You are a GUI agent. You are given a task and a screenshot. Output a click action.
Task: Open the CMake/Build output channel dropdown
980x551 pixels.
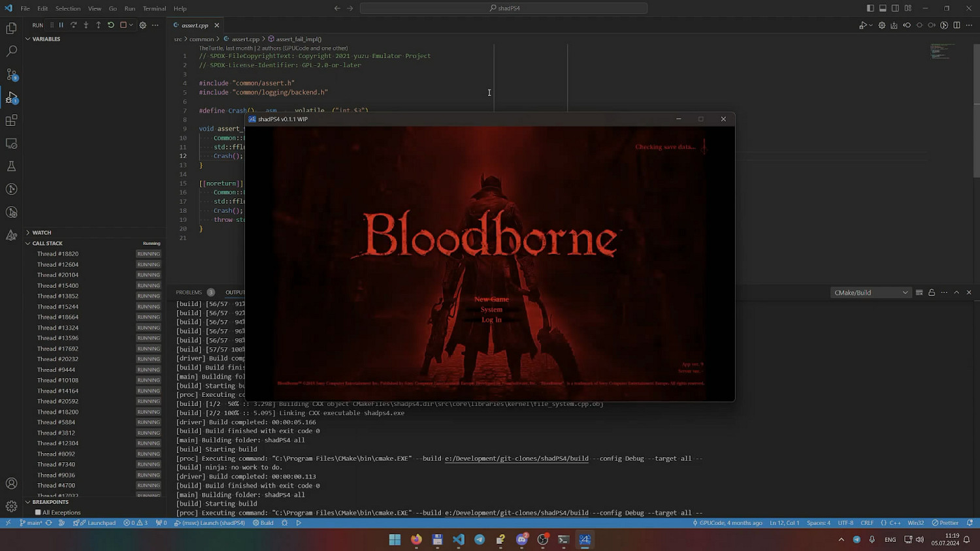[870, 292]
